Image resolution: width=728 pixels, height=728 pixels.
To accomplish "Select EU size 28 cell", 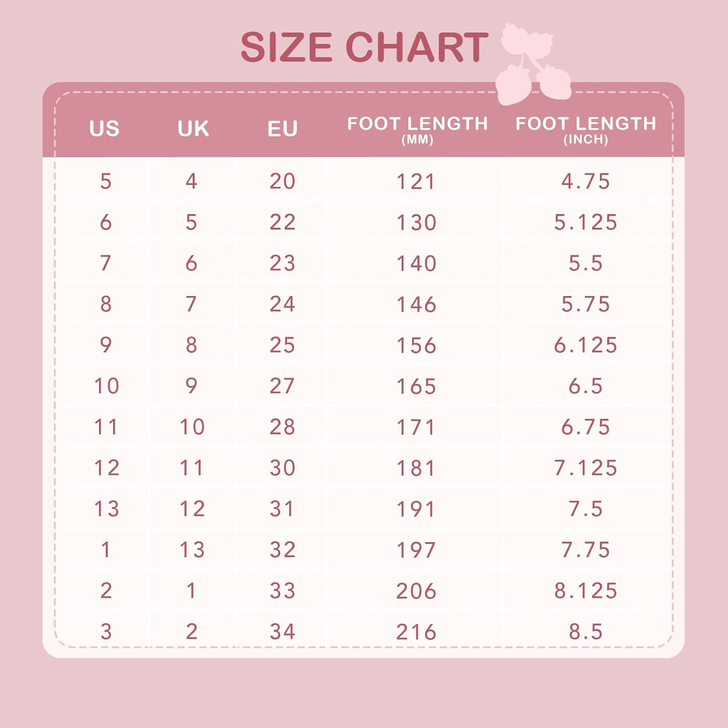I will (282, 427).
